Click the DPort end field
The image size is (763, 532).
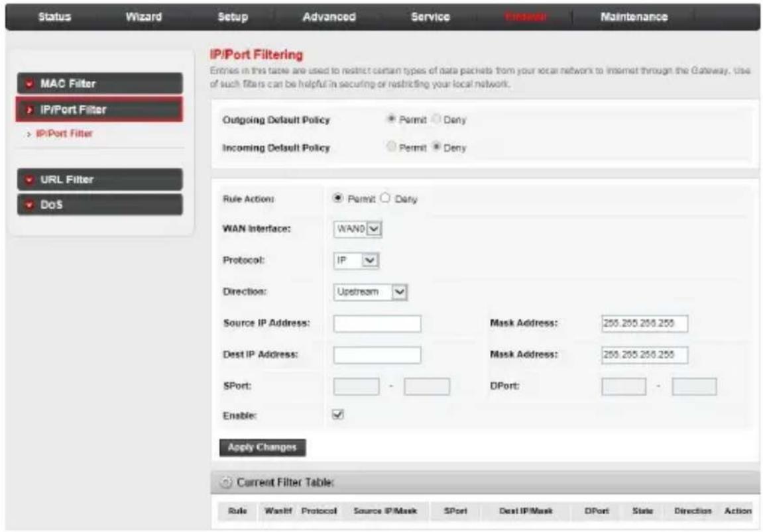[x=694, y=387]
